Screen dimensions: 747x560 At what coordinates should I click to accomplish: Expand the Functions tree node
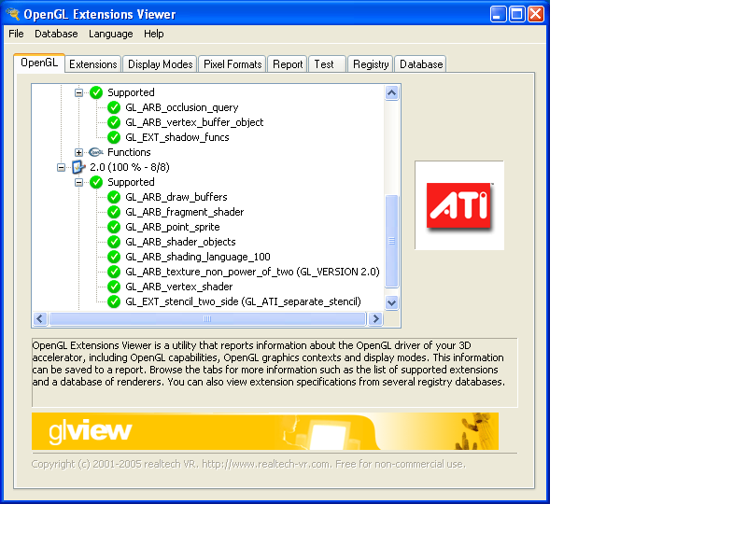click(x=79, y=152)
